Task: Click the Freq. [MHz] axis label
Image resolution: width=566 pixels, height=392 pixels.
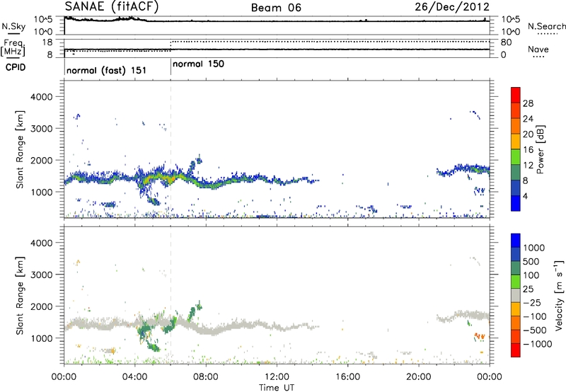Action: (x=13, y=47)
